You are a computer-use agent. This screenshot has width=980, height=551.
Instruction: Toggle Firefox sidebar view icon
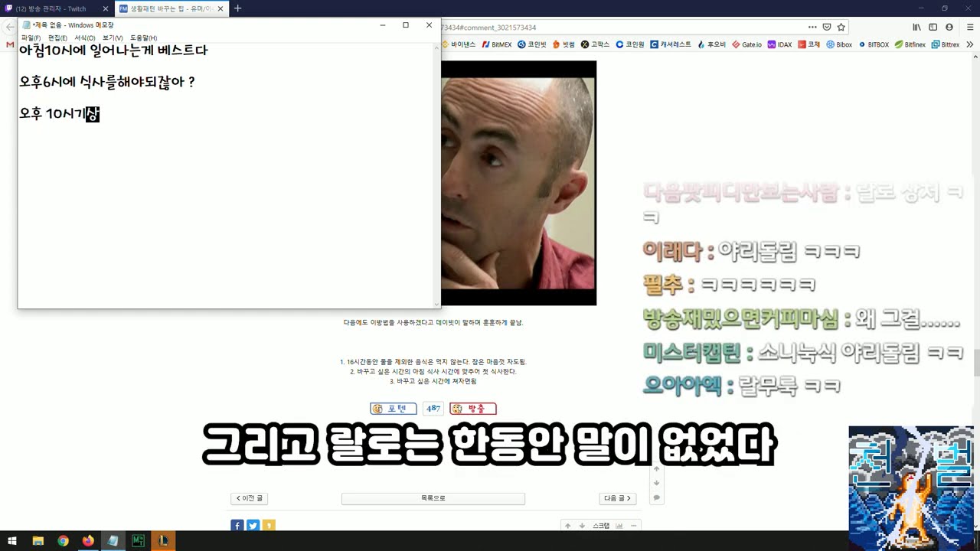click(933, 27)
